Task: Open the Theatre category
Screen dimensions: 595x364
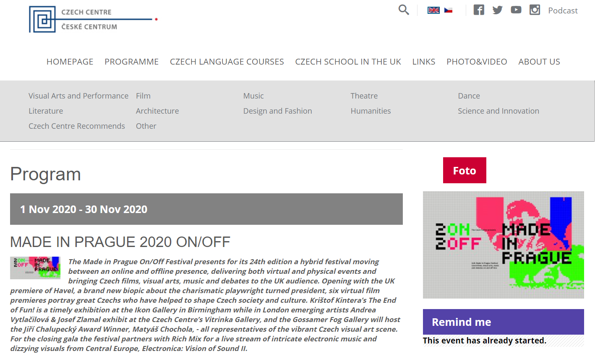Action: coord(364,96)
